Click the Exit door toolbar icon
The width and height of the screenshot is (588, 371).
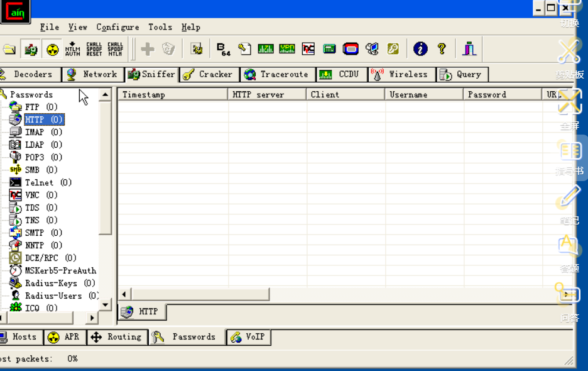(469, 49)
